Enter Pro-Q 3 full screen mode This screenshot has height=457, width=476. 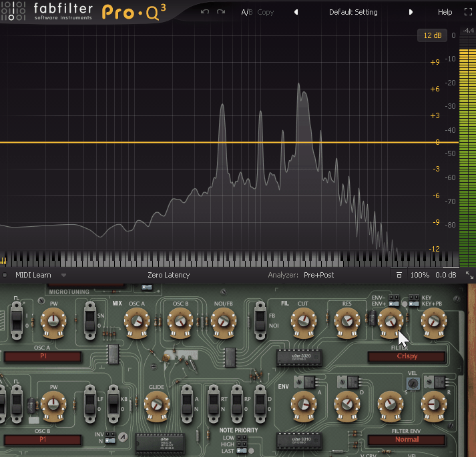tap(468, 12)
